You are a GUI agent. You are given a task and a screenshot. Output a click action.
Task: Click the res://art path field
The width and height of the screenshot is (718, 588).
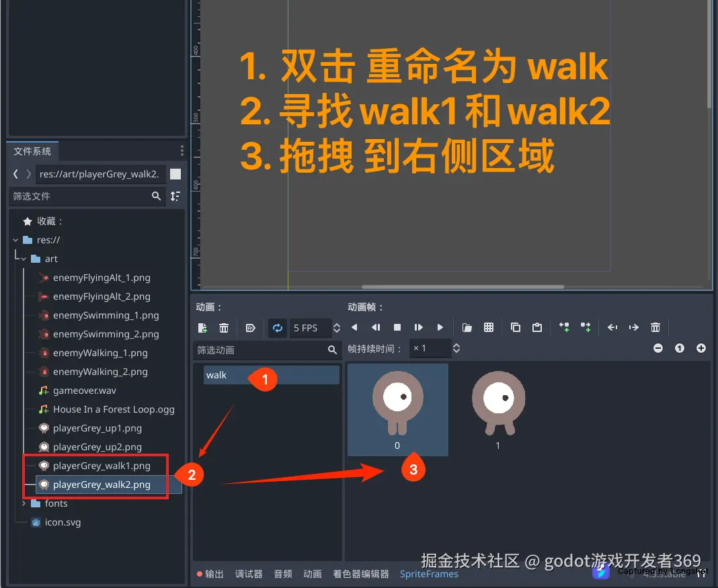(x=100, y=174)
